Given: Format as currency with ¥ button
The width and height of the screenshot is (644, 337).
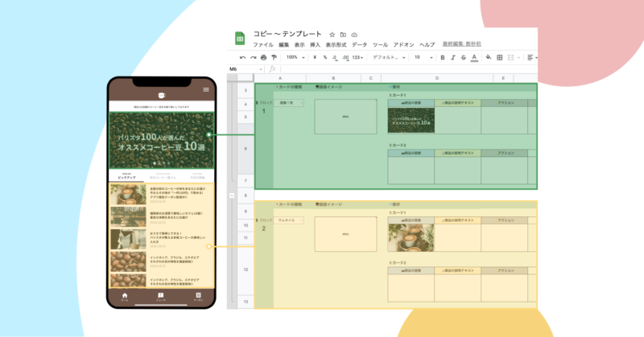Looking at the screenshot, I should coord(315,57).
